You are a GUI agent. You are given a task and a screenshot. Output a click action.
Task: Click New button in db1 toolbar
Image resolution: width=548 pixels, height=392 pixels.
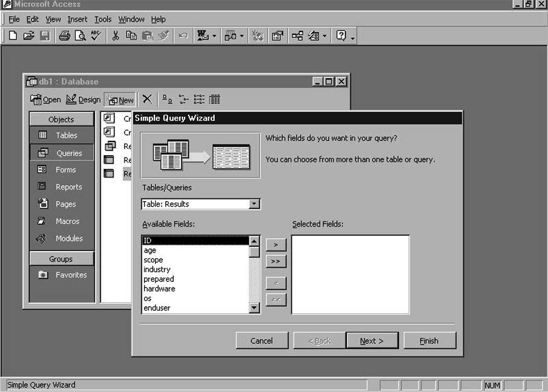pyautogui.click(x=121, y=100)
